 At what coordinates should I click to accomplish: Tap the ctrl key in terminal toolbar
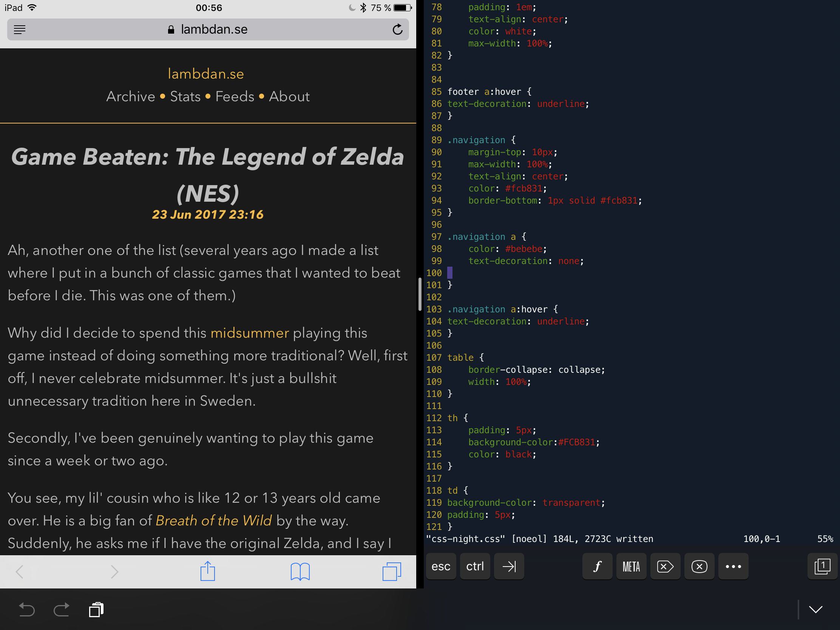tap(475, 566)
